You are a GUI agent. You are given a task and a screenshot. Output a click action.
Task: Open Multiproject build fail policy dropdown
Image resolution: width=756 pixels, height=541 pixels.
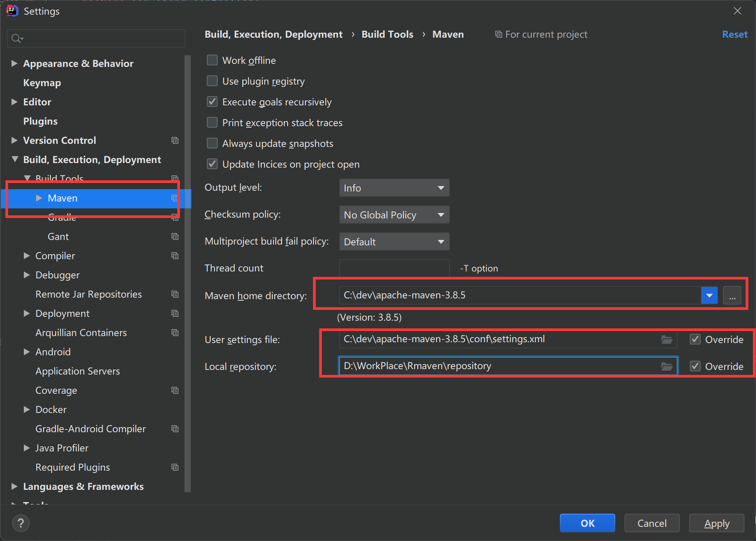pos(394,242)
